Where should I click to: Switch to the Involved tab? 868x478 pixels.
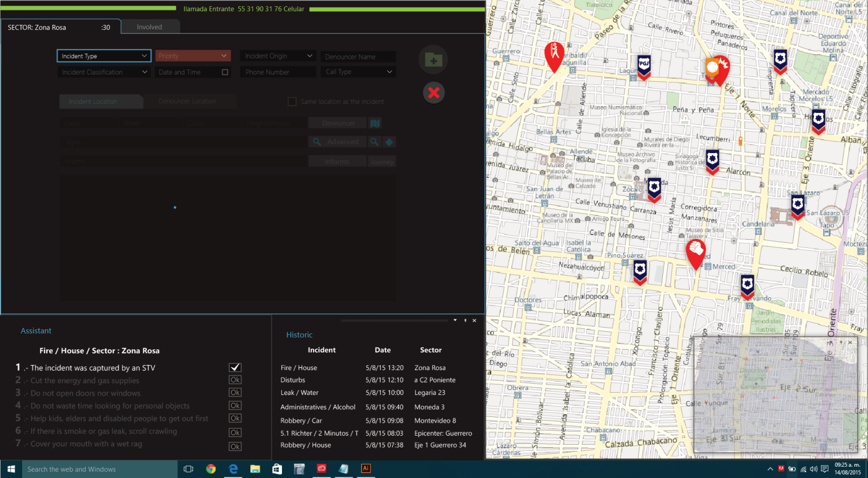point(149,27)
